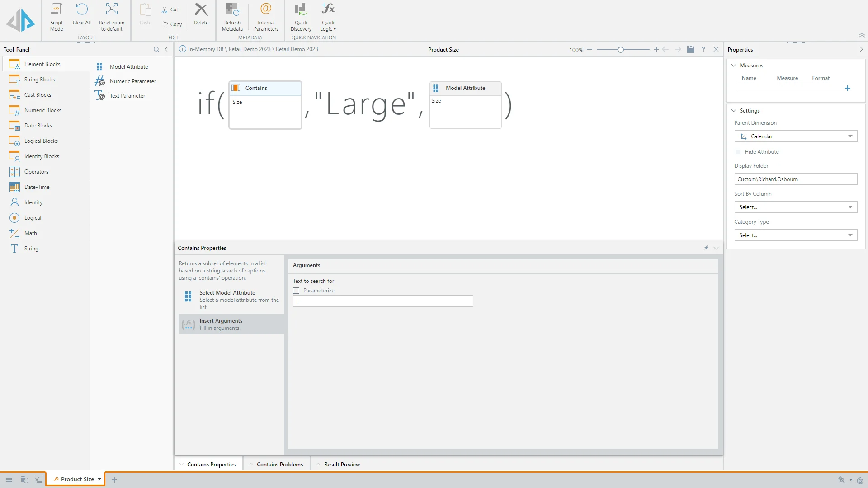Viewport: 868px width, 488px height.
Task: Click the Text to search for field
Action: [383, 301]
